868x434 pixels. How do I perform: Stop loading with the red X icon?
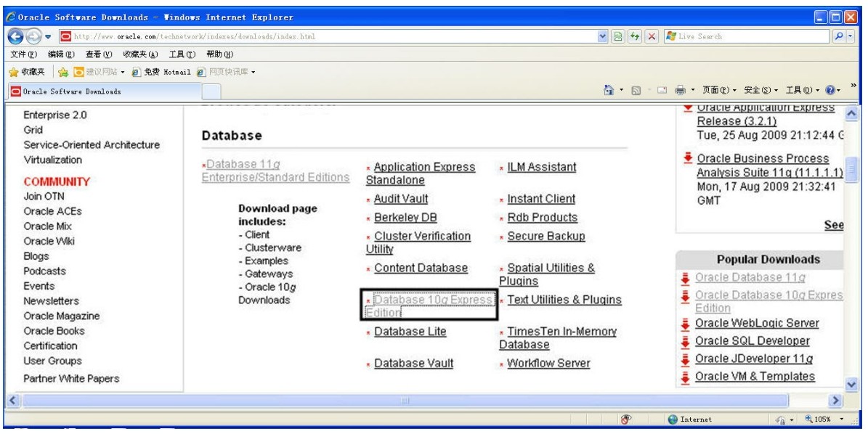(x=652, y=36)
